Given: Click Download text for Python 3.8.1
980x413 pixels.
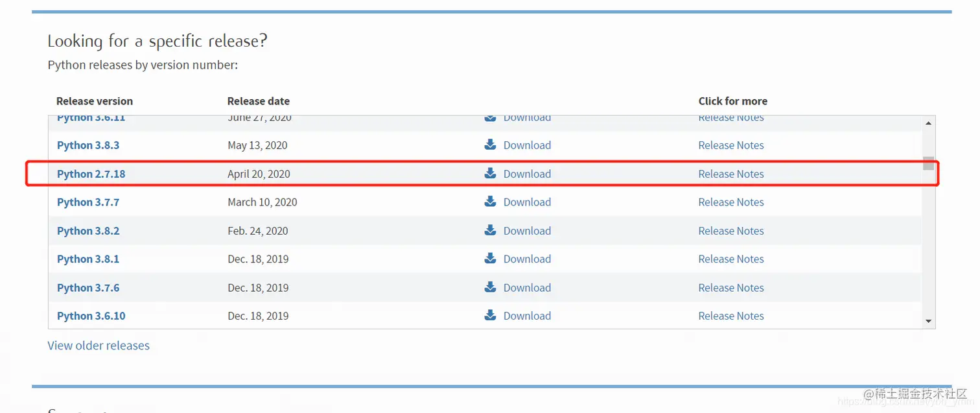Looking at the screenshot, I should [527, 259].
